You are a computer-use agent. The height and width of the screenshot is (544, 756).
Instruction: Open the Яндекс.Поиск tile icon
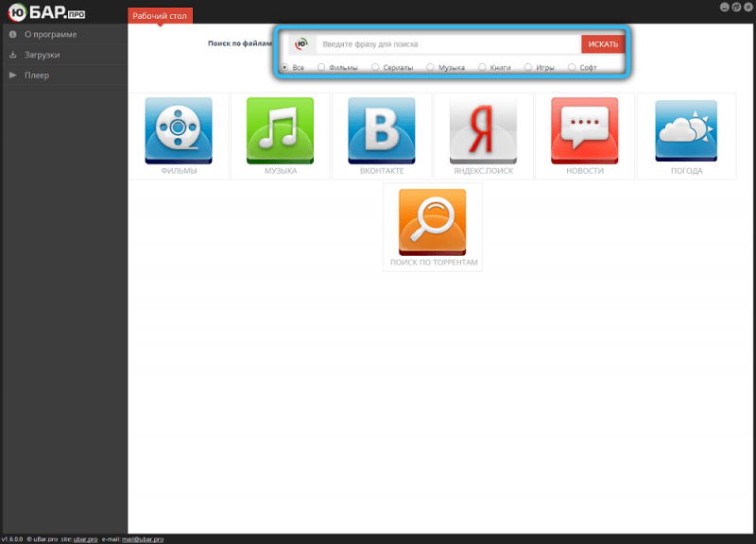pyautogui.click(x=483, y=130)
